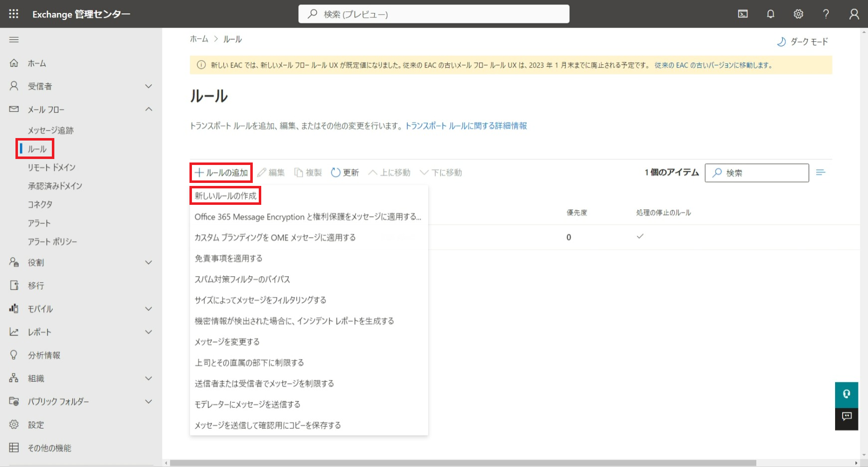
Task: Select 新しいルールの作成 from the dropdown
Action: tap(225, 196)
